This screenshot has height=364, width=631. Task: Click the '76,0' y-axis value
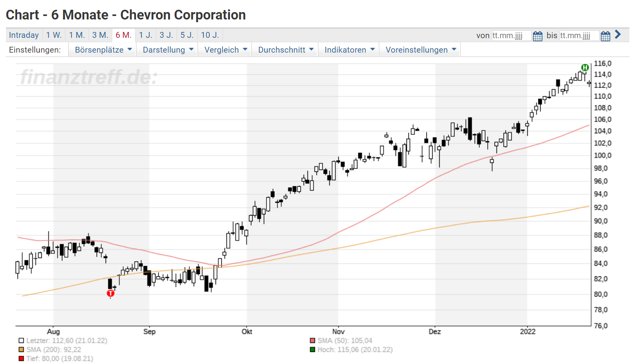(601, 326)
